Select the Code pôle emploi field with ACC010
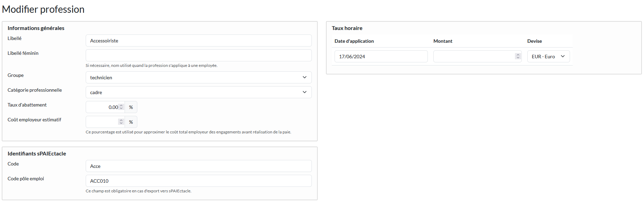The height and width of the screenshot is (202, 644). click(198, 181)
